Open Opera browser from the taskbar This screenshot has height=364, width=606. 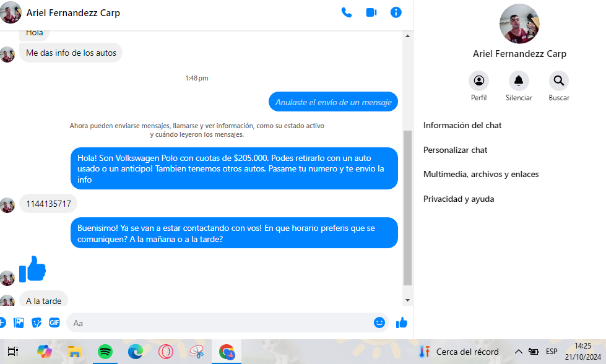click(165, 352)
